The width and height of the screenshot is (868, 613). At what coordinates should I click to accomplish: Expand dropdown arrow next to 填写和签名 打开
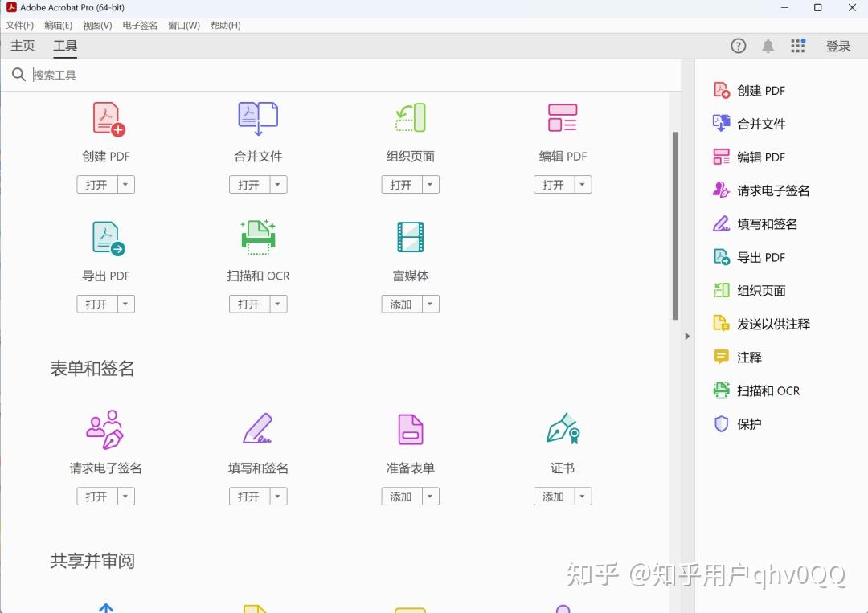click(278, 497)
